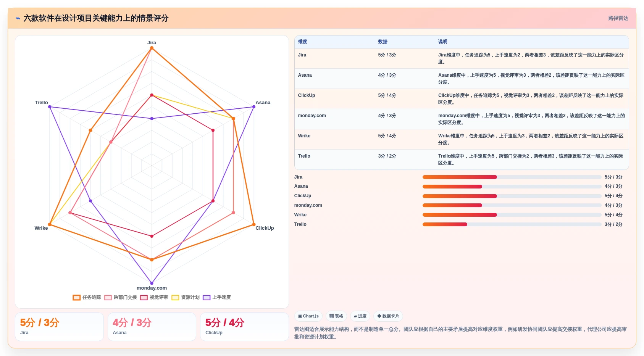Viewport: 644px width, 356px height.
Task: Select the monday.com row name in table
Action: click(312, 116)
